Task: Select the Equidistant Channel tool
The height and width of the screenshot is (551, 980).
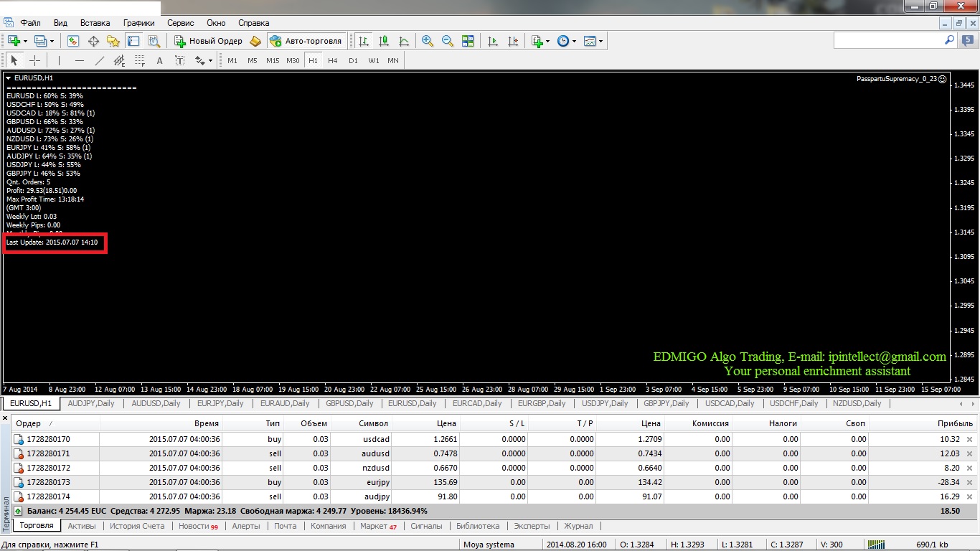Action: point(120,60)
